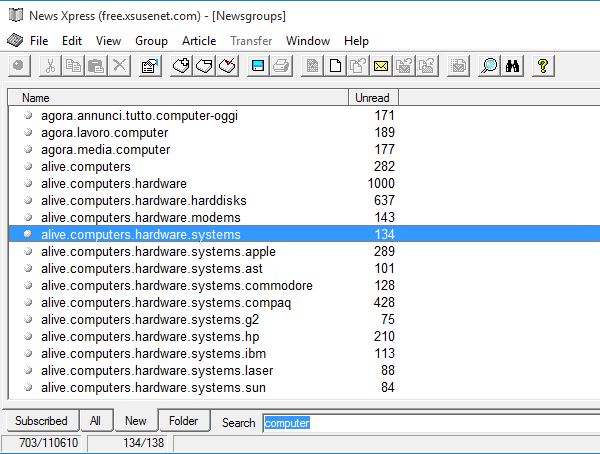600x454 pixels.
Task: Click the Search label beside the search field
Action: (238, 423)
